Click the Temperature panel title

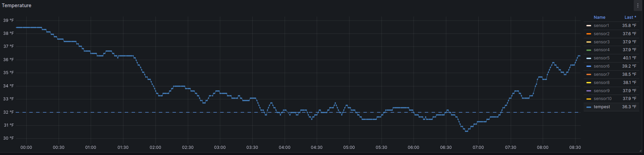point(16,5)
